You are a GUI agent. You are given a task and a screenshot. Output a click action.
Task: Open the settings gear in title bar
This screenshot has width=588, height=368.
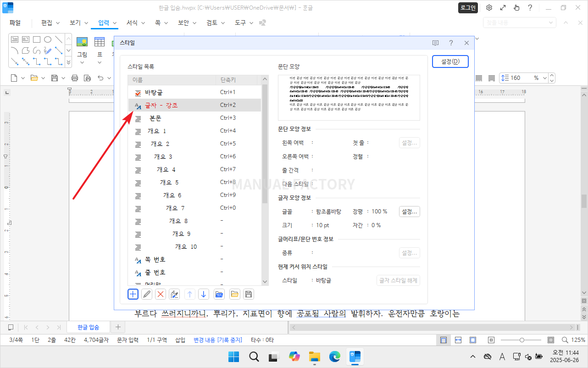coord(489,8)
